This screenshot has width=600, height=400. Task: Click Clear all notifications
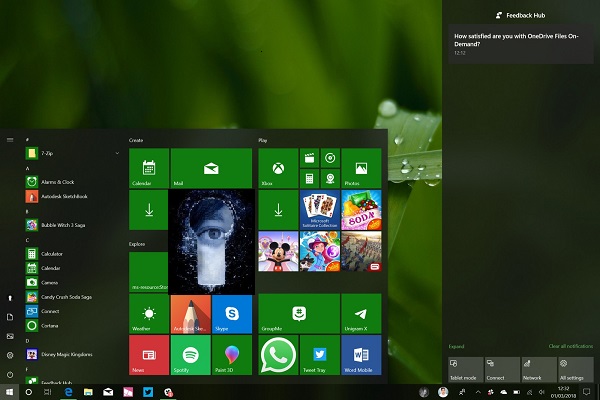click(x=570, y=346)
